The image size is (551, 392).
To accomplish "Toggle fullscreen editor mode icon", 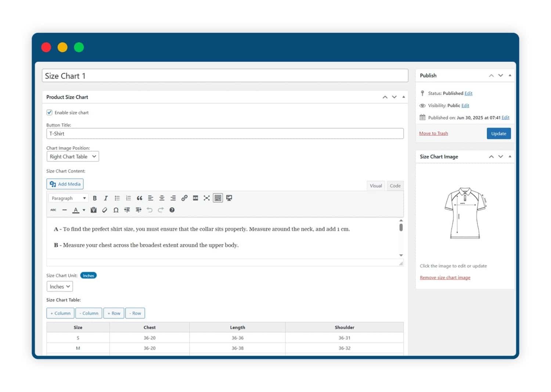I will pos(207,198).
